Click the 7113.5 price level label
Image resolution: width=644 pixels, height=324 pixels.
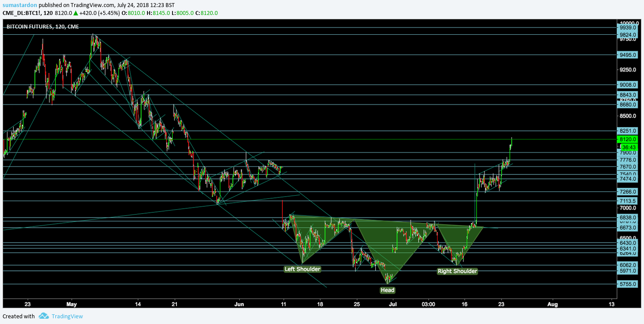(628, 201)
